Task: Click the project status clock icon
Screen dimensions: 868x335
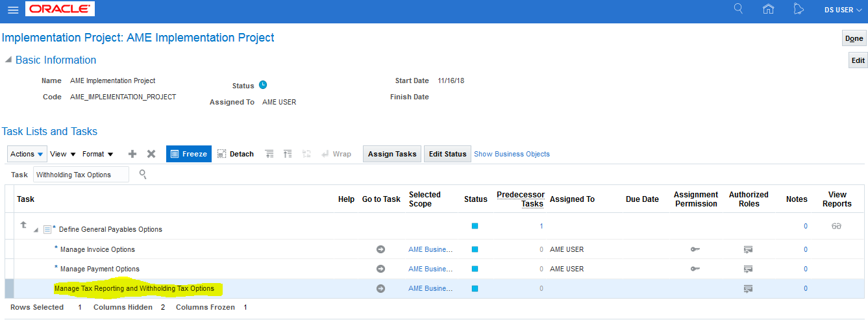Action: tap(263, 85)
